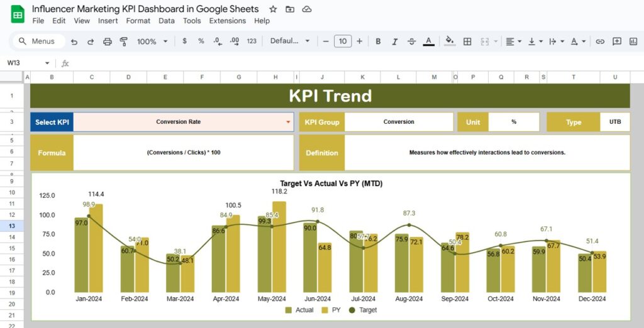Increase decimal places

coord(235,41)
